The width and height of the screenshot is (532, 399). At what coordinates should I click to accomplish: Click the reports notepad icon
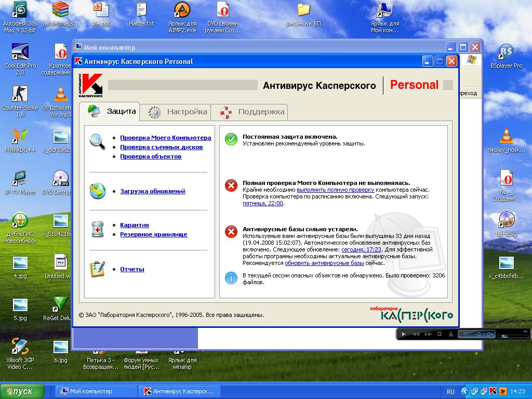pos(97,269)
